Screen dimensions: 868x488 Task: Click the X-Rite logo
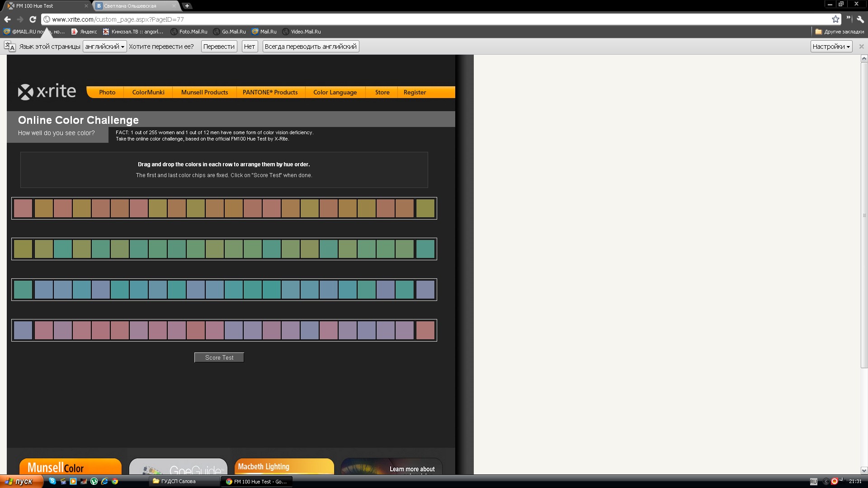(47, 92)
